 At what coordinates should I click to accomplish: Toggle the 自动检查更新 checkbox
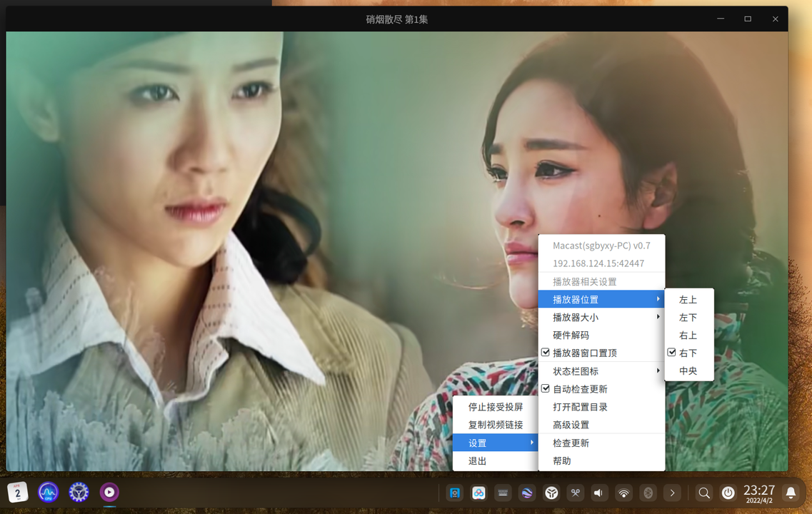click(x=602, y=389)
